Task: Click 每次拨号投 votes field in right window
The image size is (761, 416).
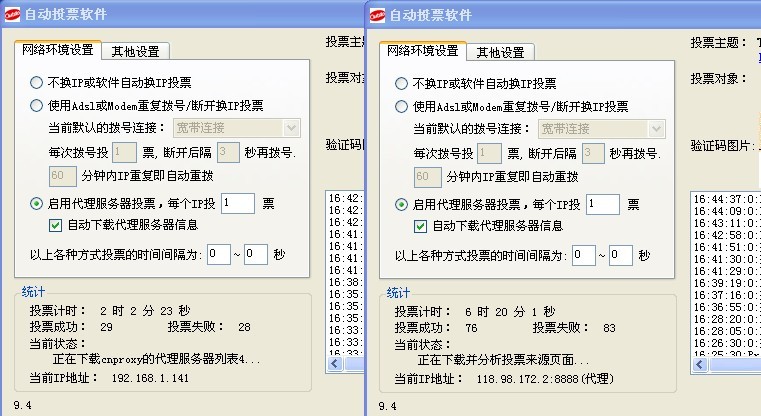Action: [489, 153]
